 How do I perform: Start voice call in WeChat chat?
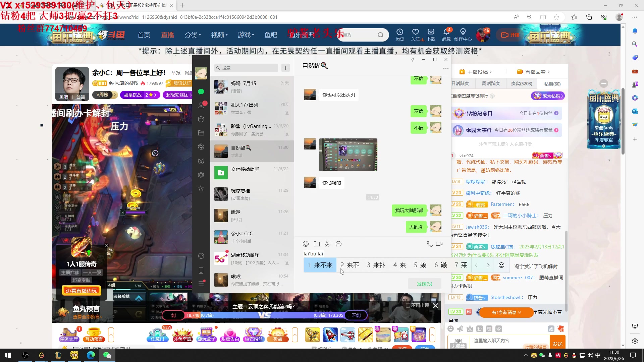(x=429, y=244)
